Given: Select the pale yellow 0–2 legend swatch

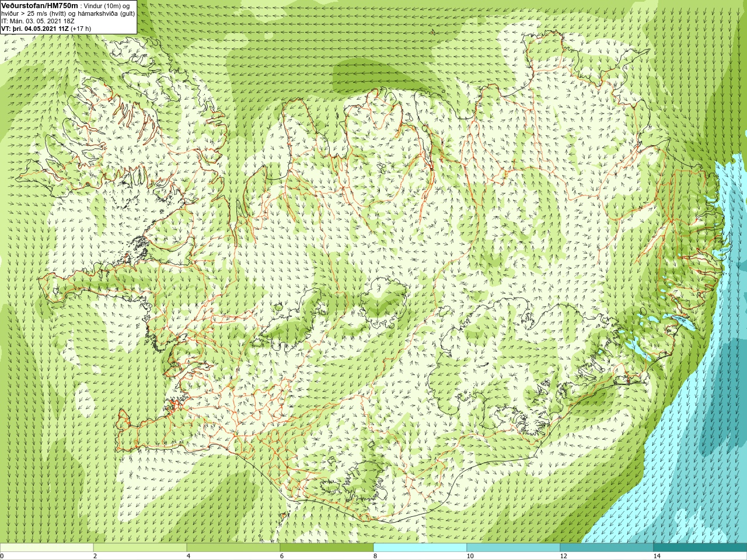Looking at the screenshot, I should pyautogui.click(x=47, y=548).
